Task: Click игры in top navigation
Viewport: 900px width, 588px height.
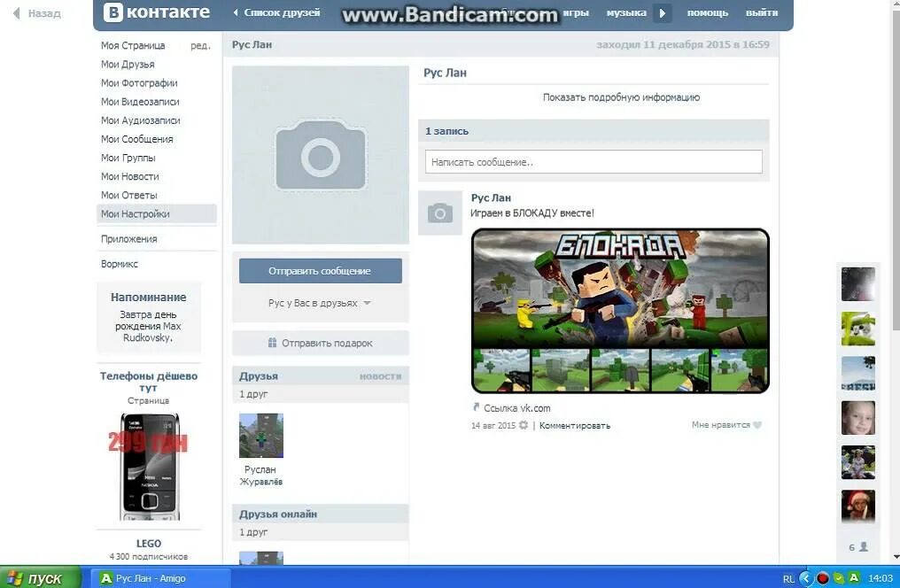Action: click(576, 12)
